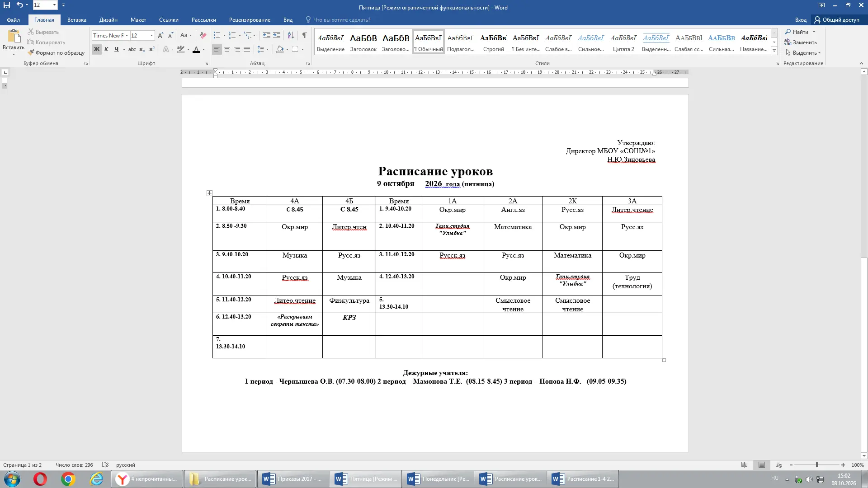
Task: Click the Заменить button
Action: pos(801,42)
